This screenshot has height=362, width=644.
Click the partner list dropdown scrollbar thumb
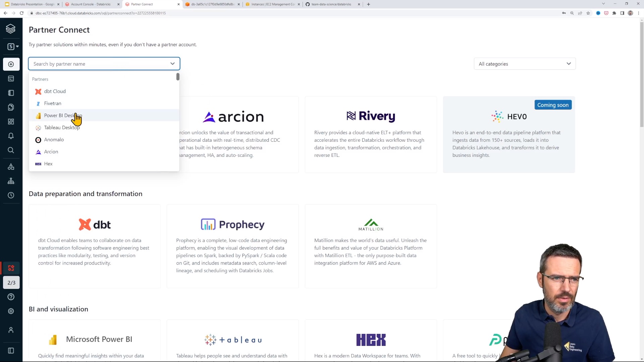(178, 77)
